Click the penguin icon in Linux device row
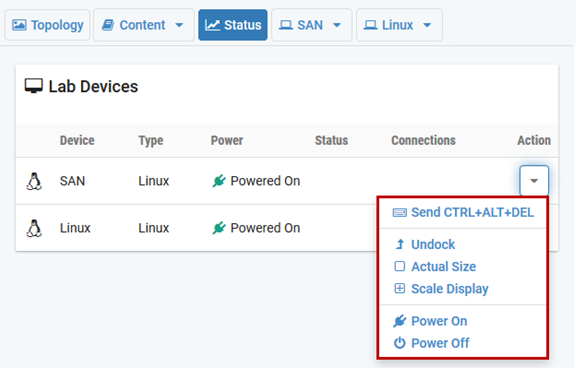This screenshot has width=576, height=370. (x=34, y=228)
